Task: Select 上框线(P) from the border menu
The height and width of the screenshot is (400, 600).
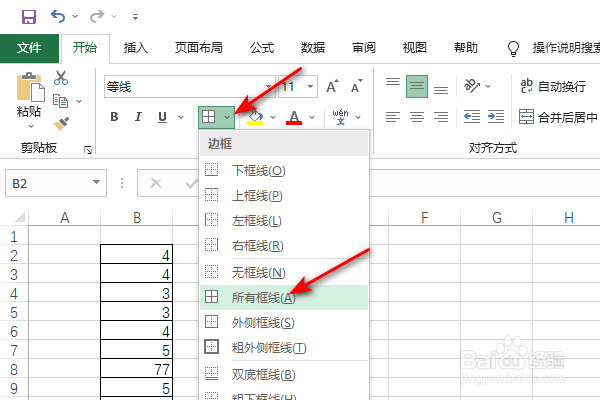Action: coord(284,195)
